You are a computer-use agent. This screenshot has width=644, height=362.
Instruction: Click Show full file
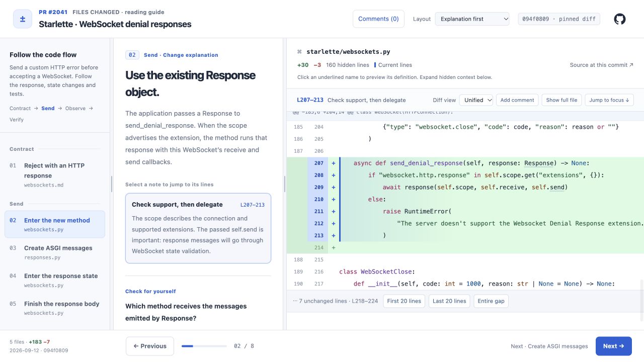click(561, 100)
